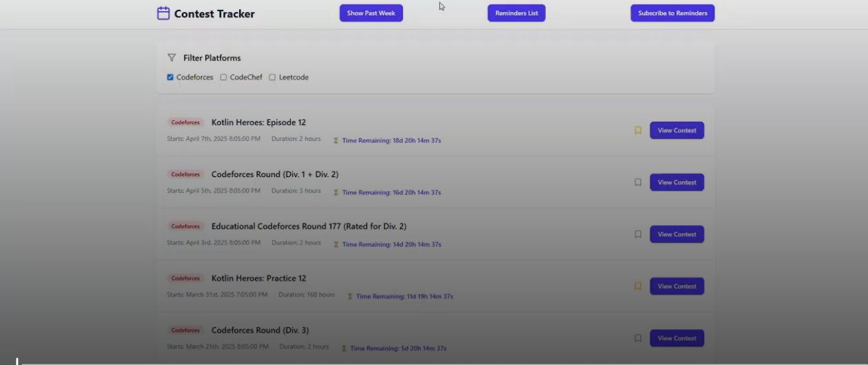Click title Kotlin Heroes: Practice 12

(x=258, y=278)
